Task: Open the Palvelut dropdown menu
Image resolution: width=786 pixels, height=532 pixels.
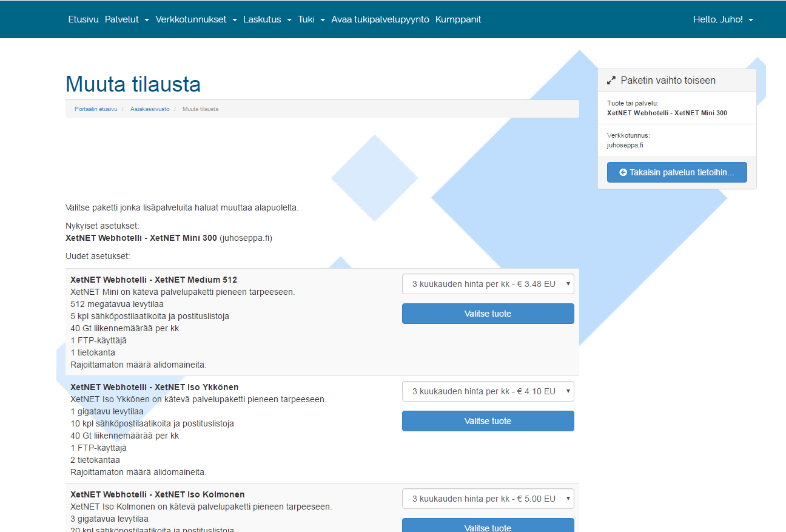Action: coord(127,19)
